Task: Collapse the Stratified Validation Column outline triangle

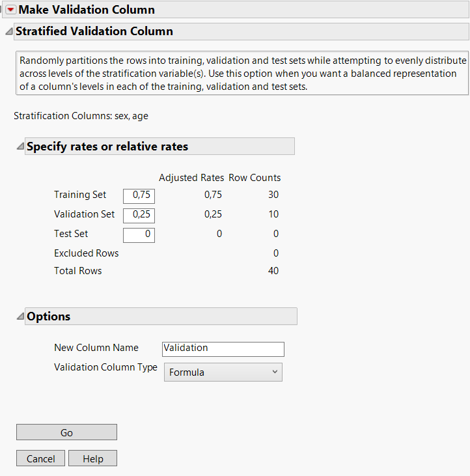Action: (8, 31)
